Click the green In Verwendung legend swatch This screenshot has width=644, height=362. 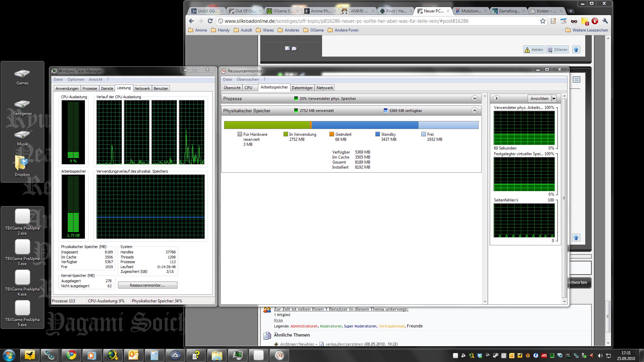(x=285, y=134)
